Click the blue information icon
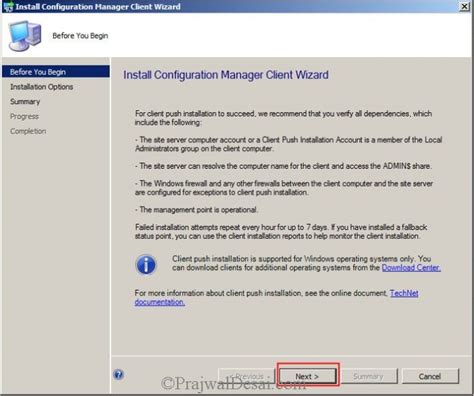 pyautogui.click(x=146, y=265)
